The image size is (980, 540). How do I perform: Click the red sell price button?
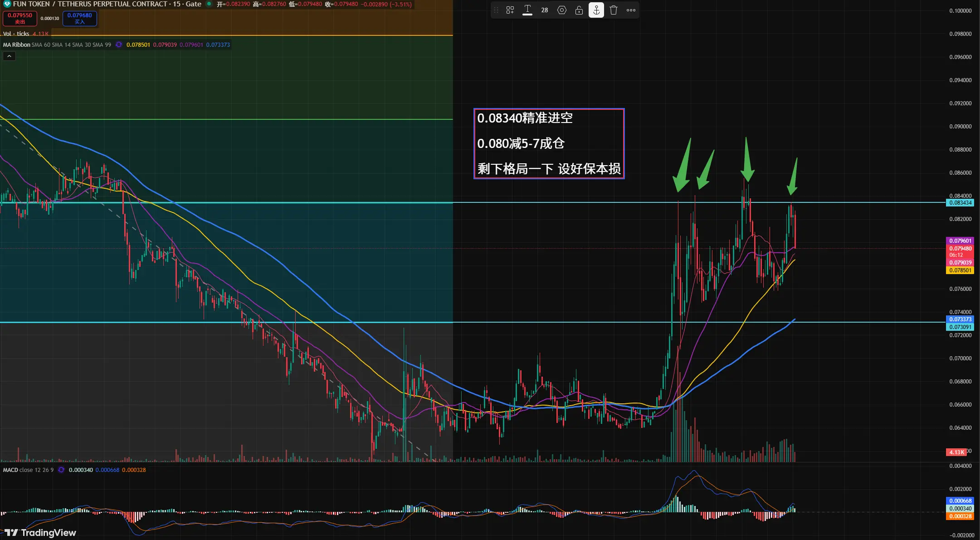[x=20, y=18]
